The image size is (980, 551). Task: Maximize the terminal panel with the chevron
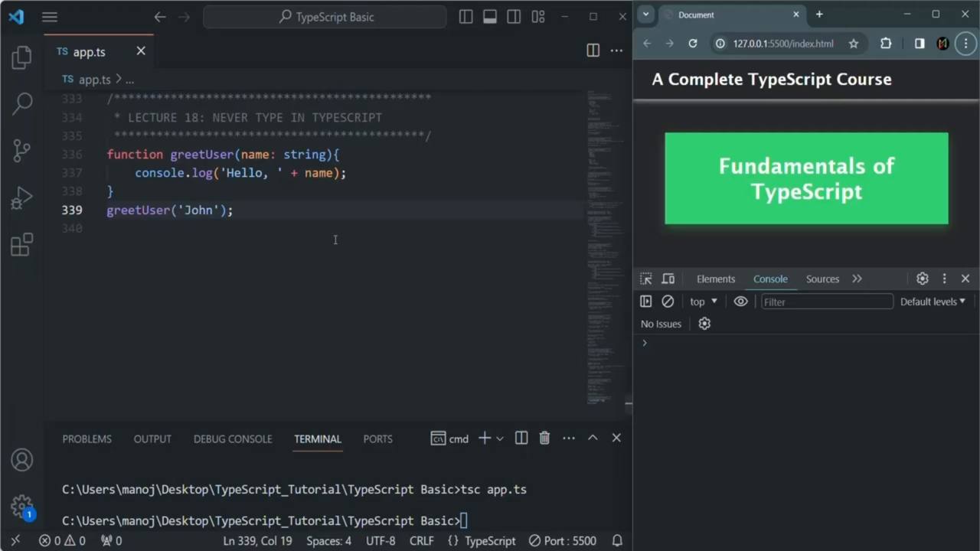tap(593, 438)
